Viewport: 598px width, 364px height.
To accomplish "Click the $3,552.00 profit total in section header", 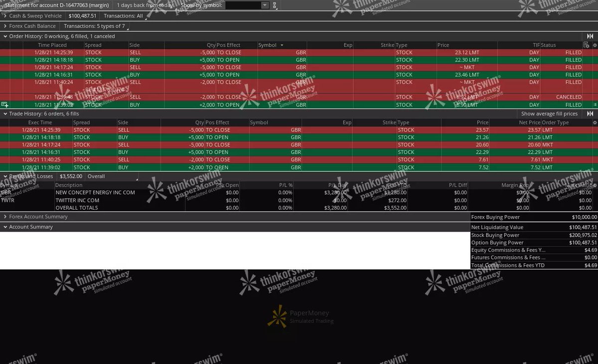I will coord(71,176).
